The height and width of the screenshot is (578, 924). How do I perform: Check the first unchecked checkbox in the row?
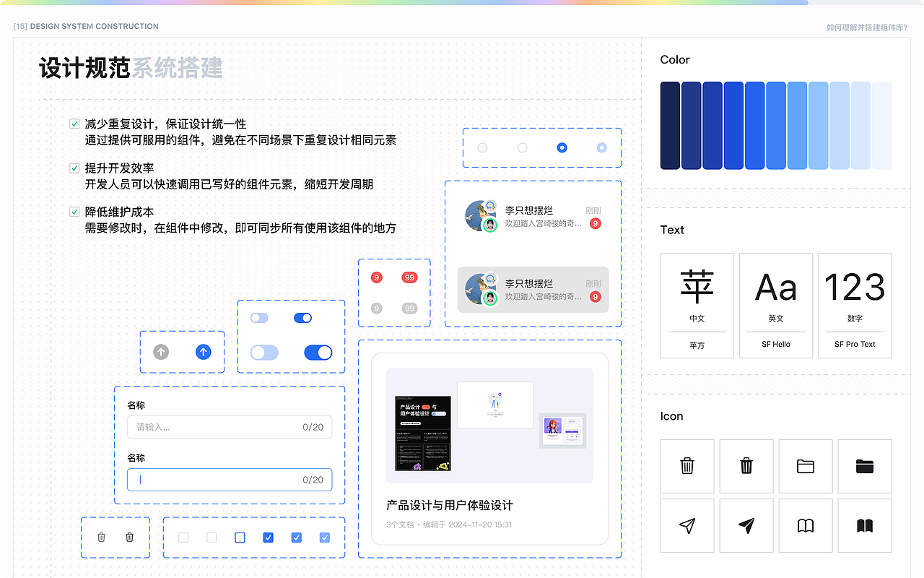pyautogui.click(x=183, y=538)
